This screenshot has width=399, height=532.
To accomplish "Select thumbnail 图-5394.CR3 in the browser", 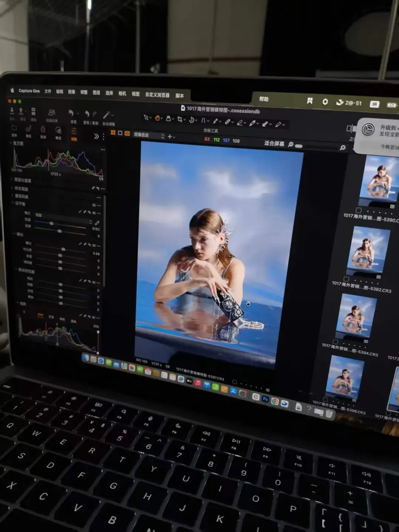I will point(356,316).
